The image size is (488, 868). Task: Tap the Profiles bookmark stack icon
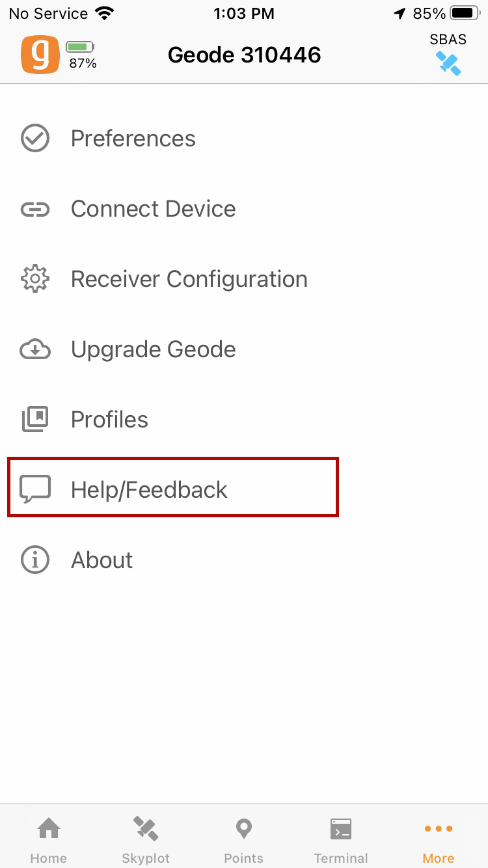tap(35, 420)
